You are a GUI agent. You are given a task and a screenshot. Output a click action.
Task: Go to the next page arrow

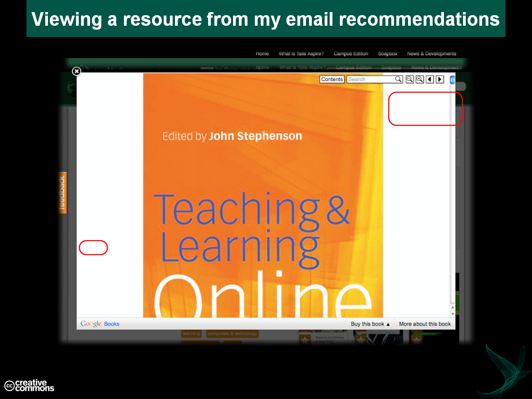(440, 79)
